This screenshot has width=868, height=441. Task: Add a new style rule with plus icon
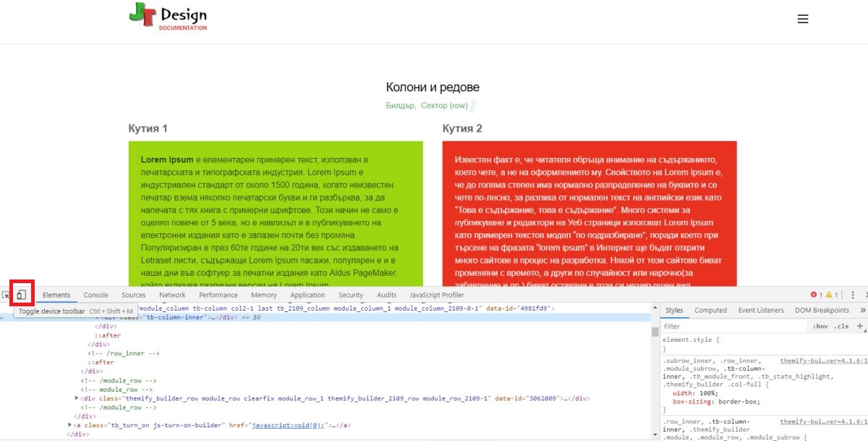(x=860, y=327)
